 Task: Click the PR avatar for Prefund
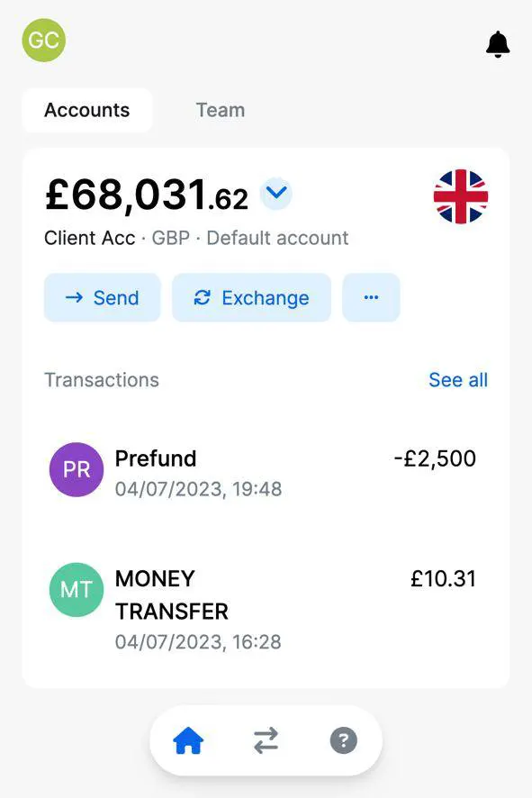(77, 469)
